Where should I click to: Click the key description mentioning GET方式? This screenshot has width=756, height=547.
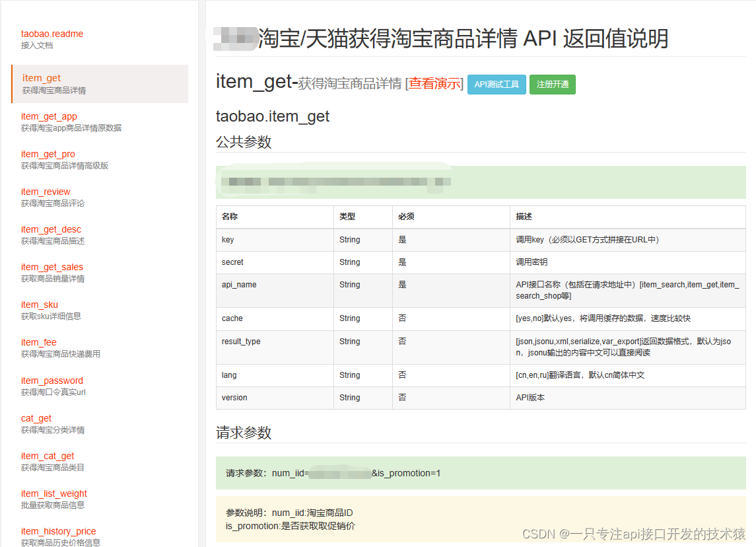(628, 240)
